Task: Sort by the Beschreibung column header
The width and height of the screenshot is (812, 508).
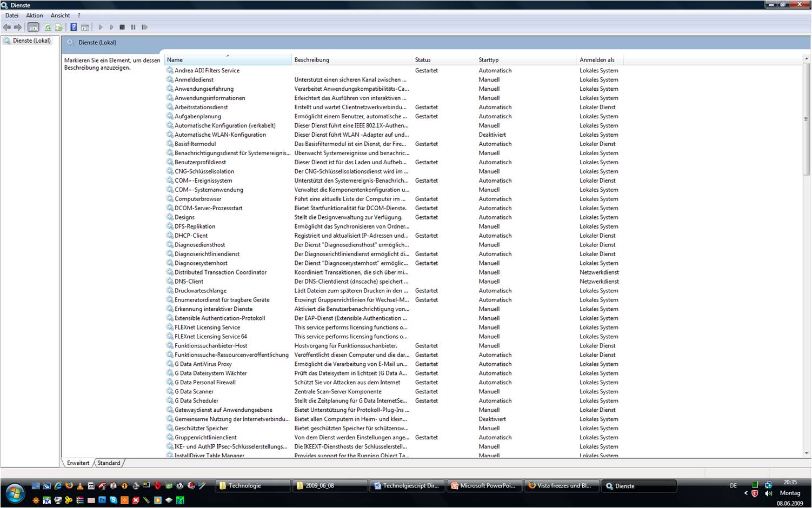Action: click(351, 59)
